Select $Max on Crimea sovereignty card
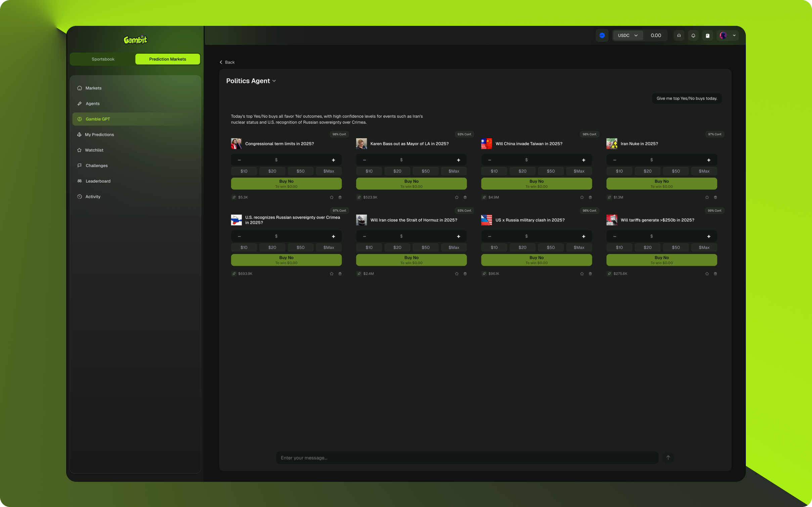The height and width of the screenshot is (507, 812). [x=329, y=248]
